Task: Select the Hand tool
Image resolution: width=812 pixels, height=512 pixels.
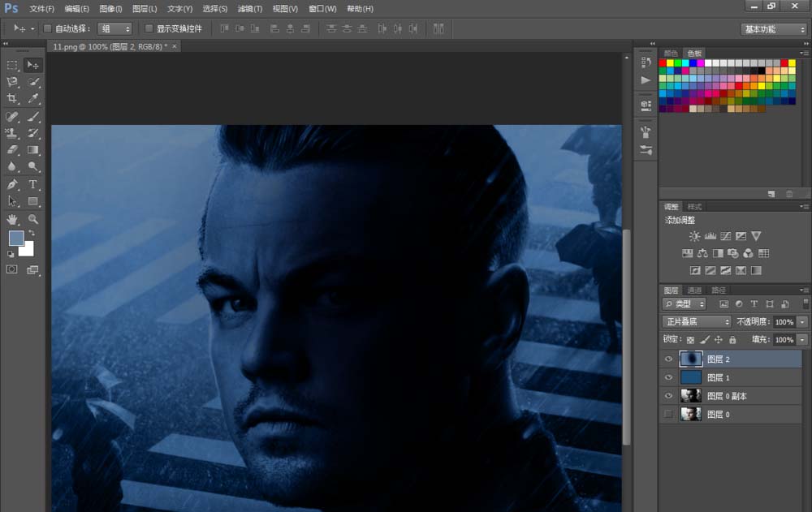Action: click(12, 219)
